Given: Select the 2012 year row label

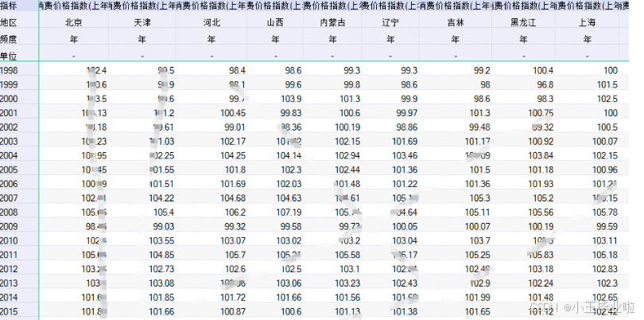Looking at the screenshot, I should [9, 269].
